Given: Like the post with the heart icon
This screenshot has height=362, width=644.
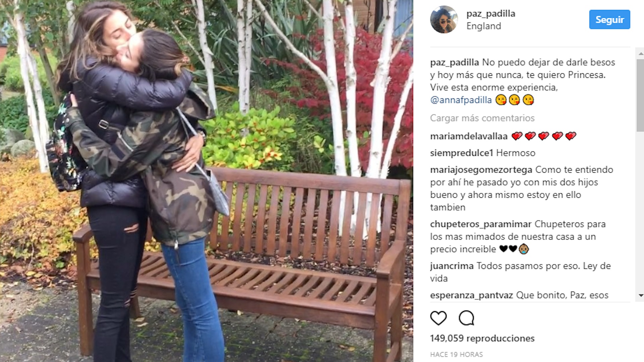Looking at the screenshot, I should (438, 318).
